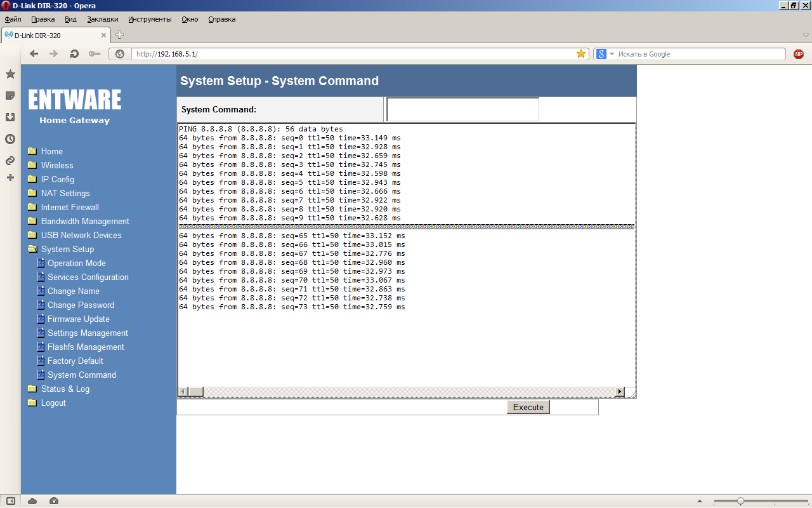This screenshot has width=812, height=508.
Task: Toggle the panel strip from the status bar
Action: tap(10, 501)
